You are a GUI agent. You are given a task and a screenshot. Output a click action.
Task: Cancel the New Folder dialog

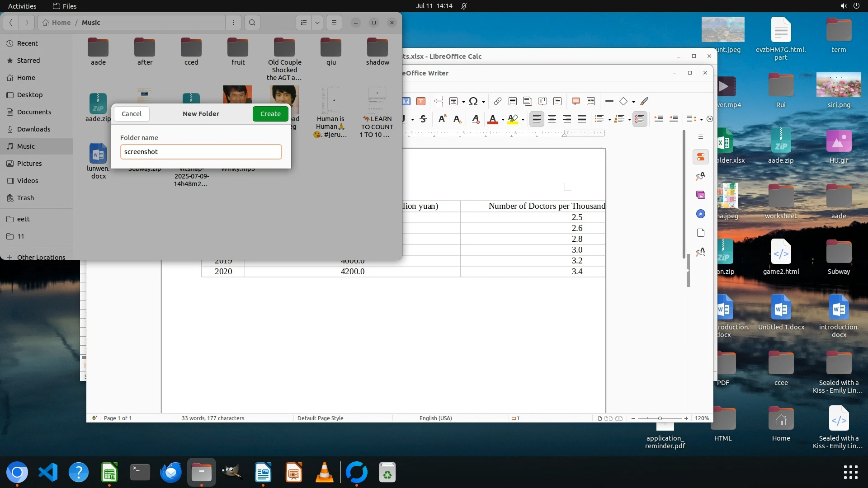point(132,114)
